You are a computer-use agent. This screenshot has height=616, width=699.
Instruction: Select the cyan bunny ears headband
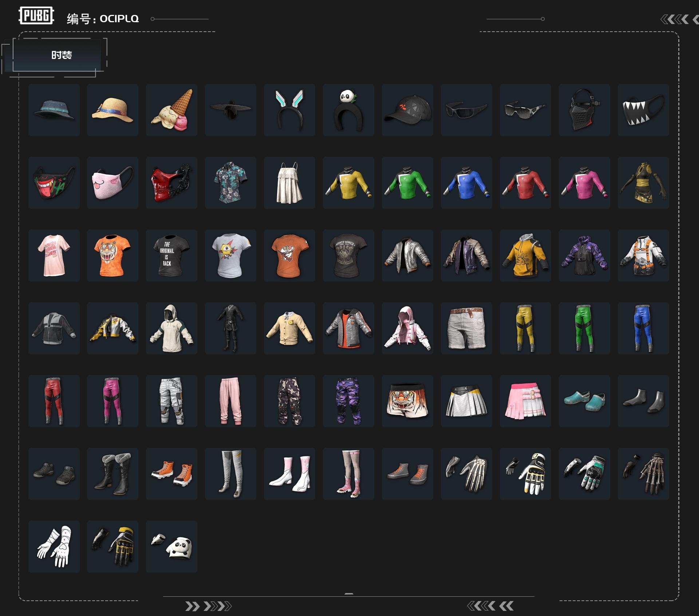click(x=289, y=110)
